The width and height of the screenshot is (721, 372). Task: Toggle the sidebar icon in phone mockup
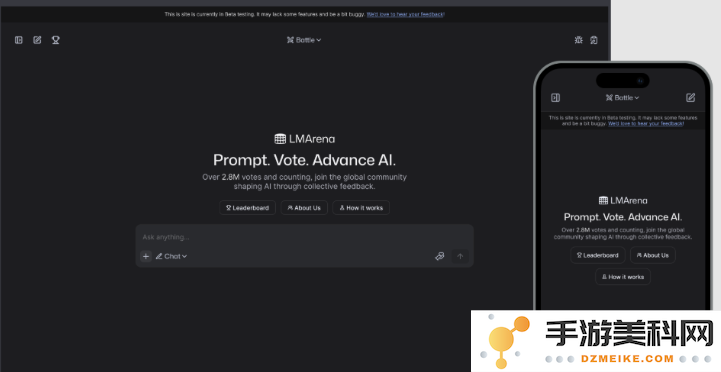click(555, 97)
